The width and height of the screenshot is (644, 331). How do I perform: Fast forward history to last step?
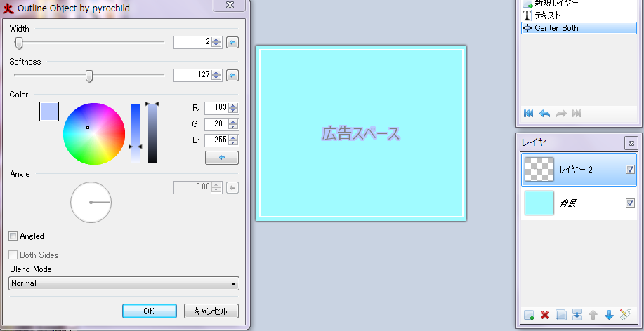tap(577, 114)
